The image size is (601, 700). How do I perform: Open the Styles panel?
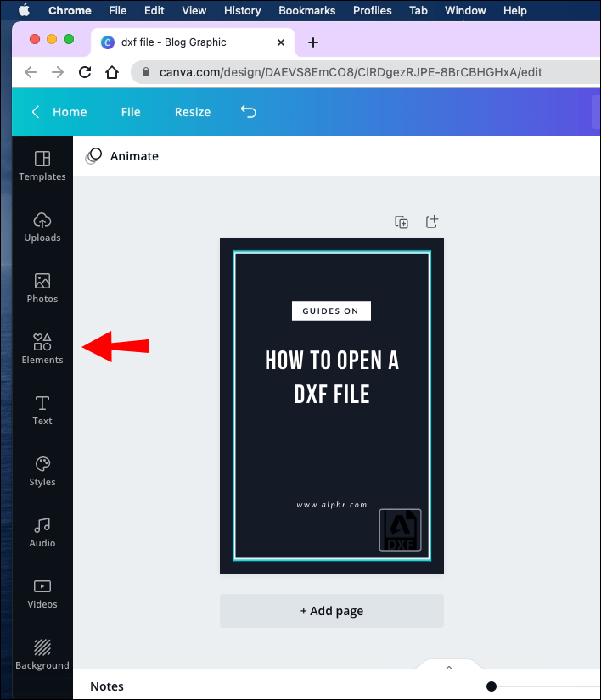click(x=42, y=472)
